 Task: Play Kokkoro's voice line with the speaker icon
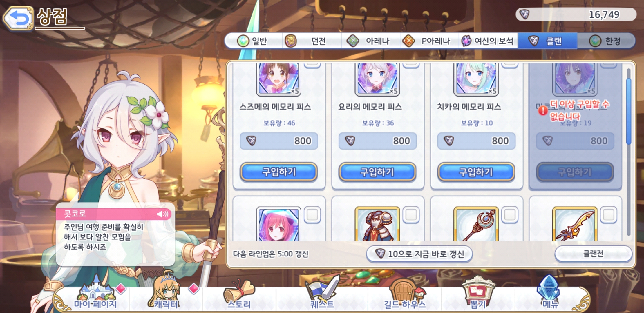click(x=162, y=214)
